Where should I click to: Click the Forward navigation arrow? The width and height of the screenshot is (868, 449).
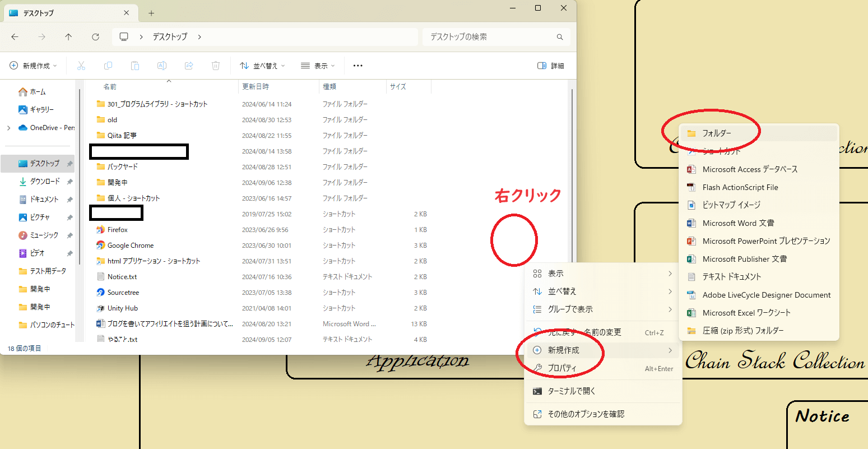41,37
